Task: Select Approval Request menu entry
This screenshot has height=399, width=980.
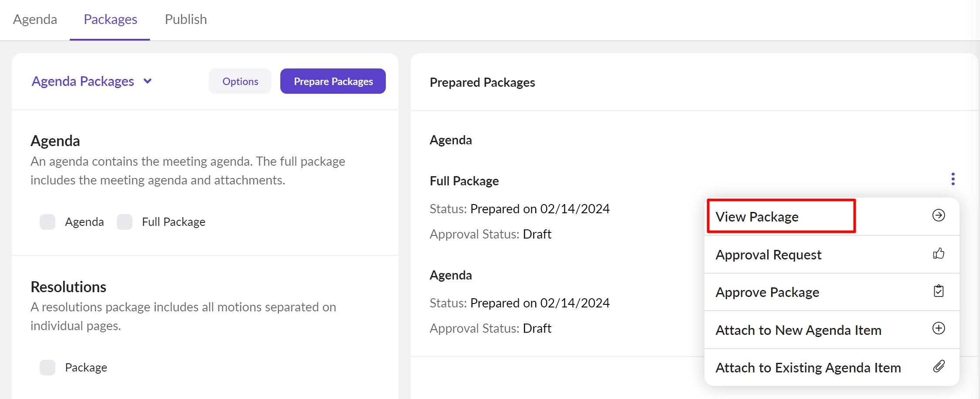Action: (768, 255)
